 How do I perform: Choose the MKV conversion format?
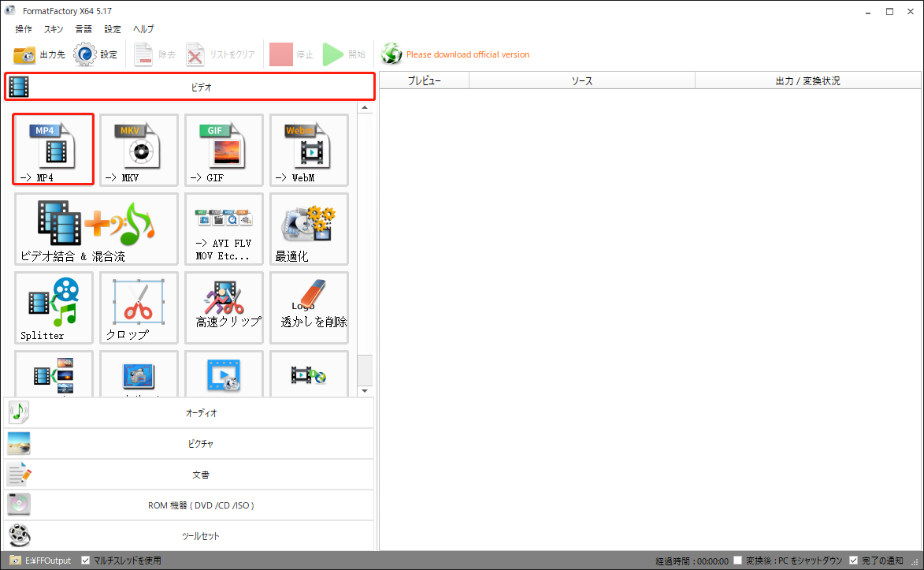pos(139,150)
